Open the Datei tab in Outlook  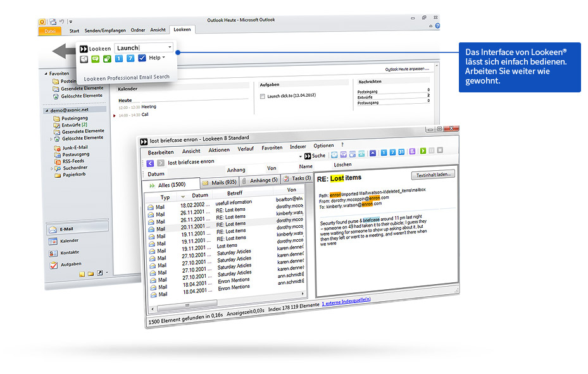click(x=50, y=32)
